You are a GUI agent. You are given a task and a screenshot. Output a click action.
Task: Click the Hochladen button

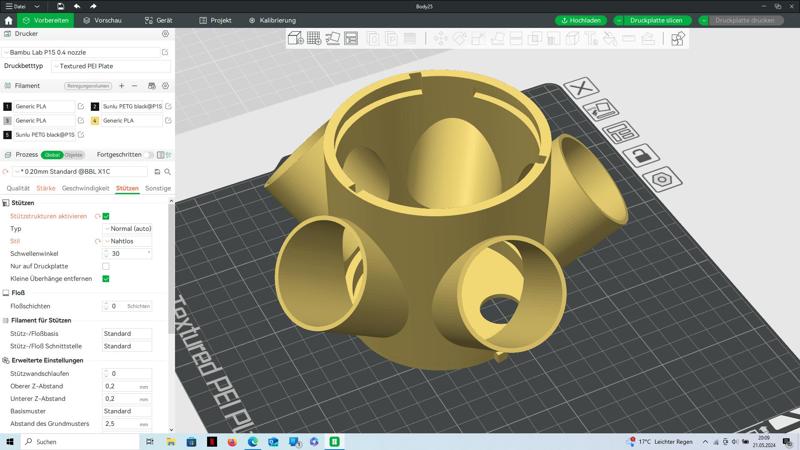pyautogui.click(x=581, y=20)
